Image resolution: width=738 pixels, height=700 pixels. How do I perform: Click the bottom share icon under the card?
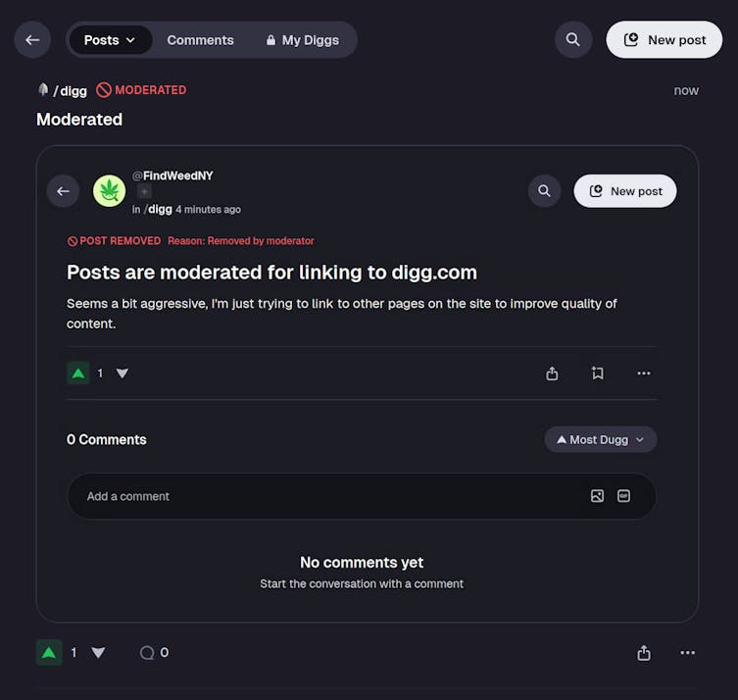(x=644, y=653)
